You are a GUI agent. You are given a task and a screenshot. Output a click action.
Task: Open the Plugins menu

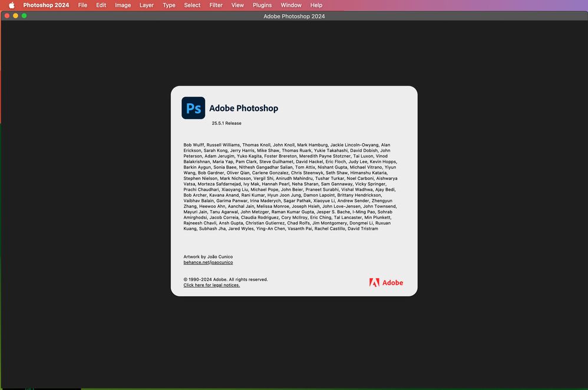click(x=262, y=5)
